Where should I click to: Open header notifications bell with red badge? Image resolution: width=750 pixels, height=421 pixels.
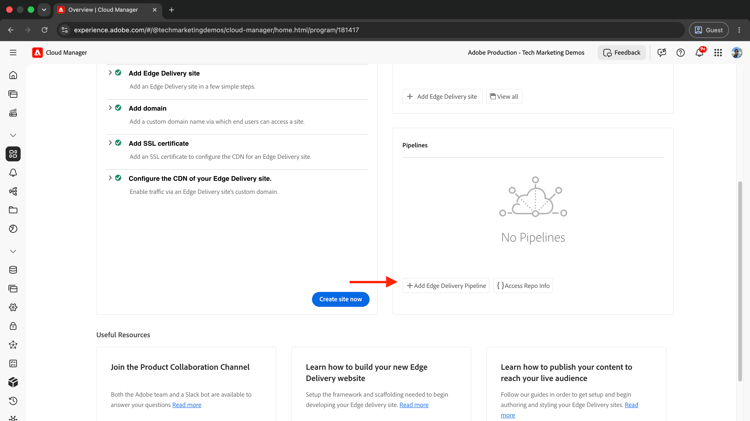coord(700,52)
